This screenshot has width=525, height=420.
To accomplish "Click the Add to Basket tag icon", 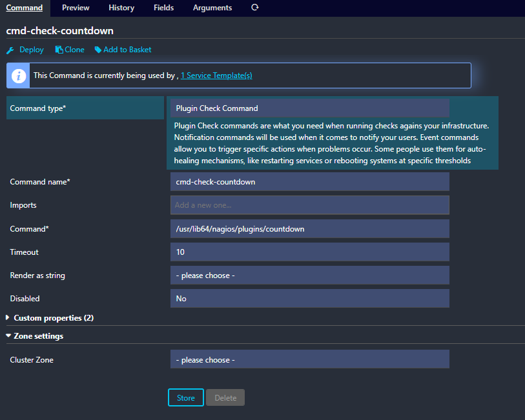I will pos(98,50).
